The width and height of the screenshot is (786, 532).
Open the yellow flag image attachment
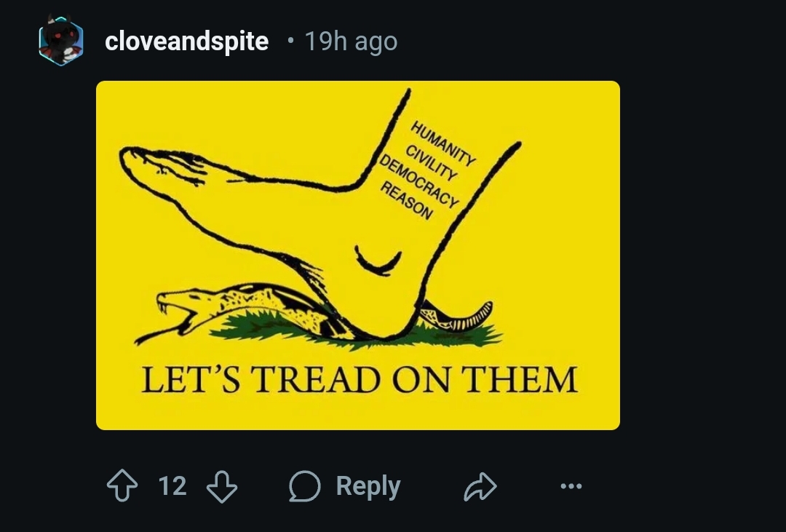pyautogui.click(x=358, y=255)
